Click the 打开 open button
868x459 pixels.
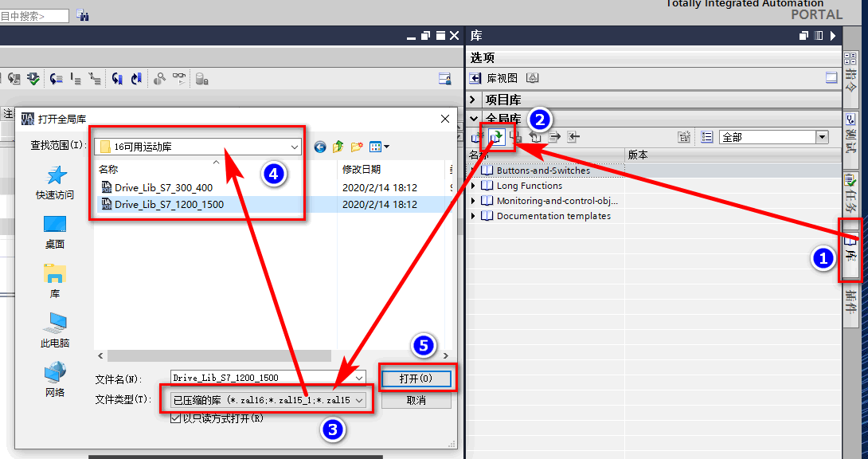[416, 379]
